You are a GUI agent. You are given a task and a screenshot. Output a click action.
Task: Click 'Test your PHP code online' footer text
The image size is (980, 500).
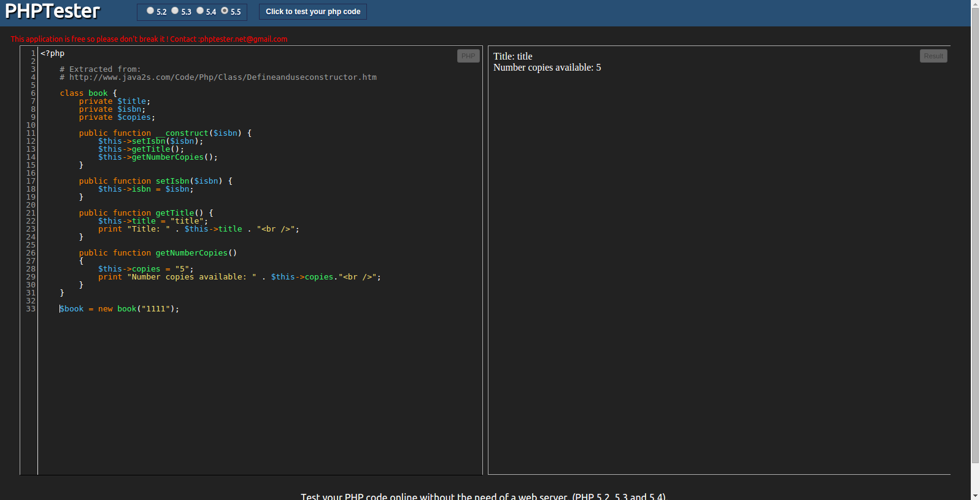point(484,496)
